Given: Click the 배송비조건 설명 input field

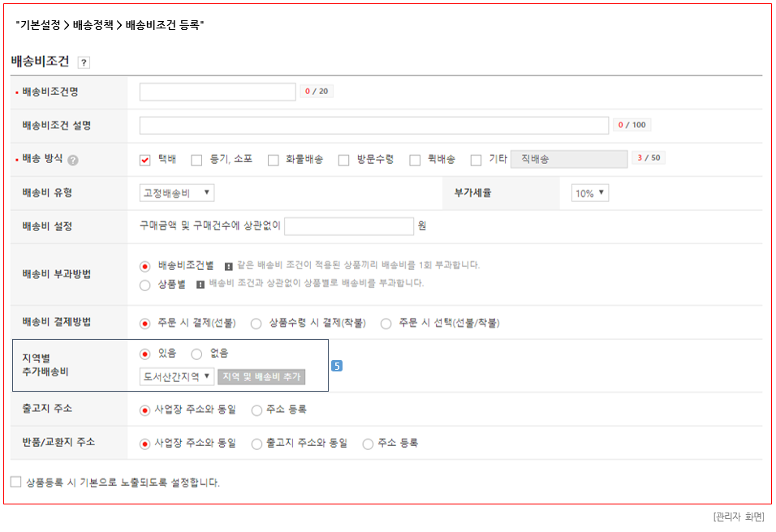Looking at the screenshot, I should (x=373, y=126).
